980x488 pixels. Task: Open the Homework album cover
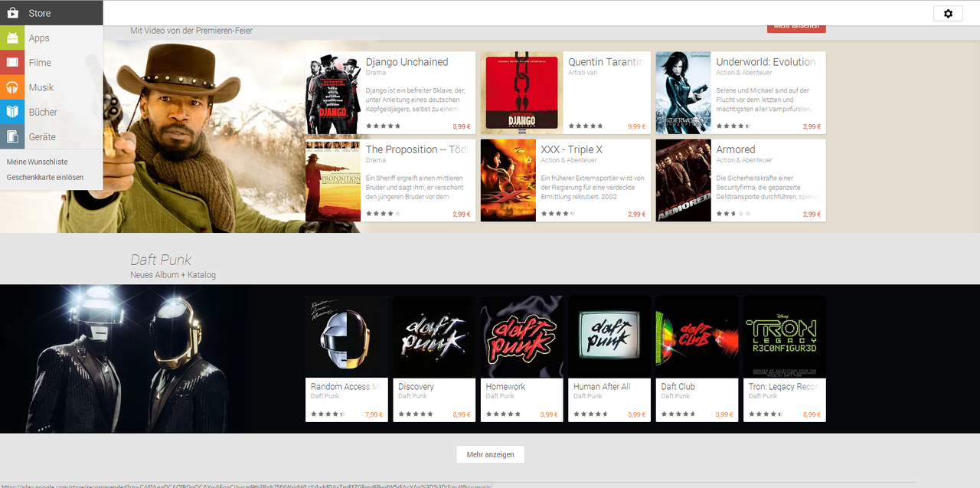point(522,337)
